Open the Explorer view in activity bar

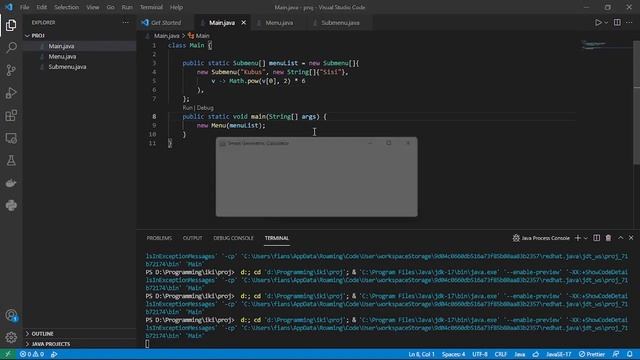(x=11, y=25)
